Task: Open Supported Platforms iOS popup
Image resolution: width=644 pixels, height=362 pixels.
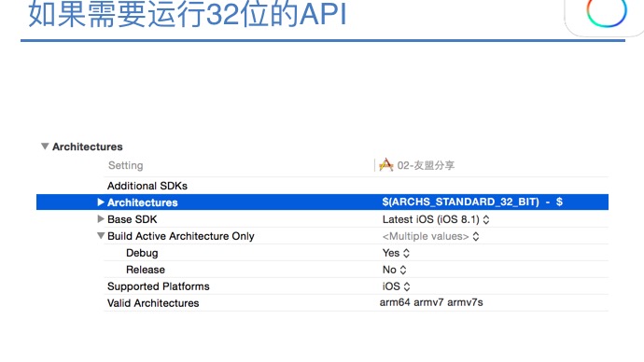Action: pyautogui.click(x=396, y=286)
